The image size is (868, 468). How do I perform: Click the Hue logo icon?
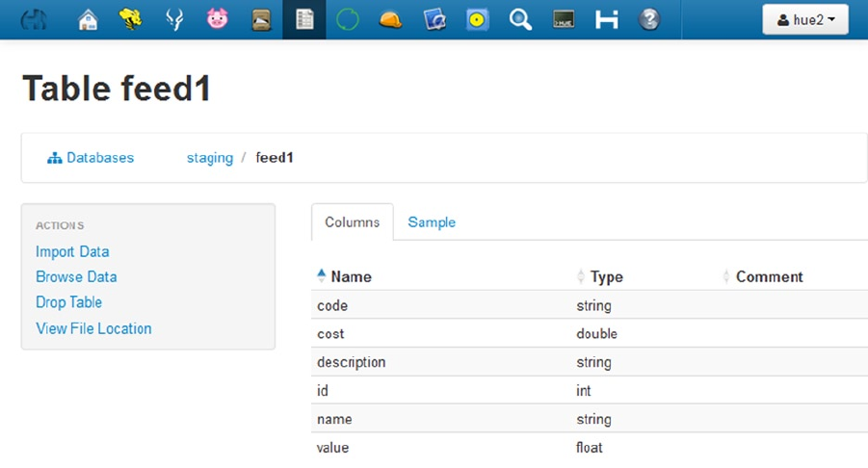tap(35, 19)
